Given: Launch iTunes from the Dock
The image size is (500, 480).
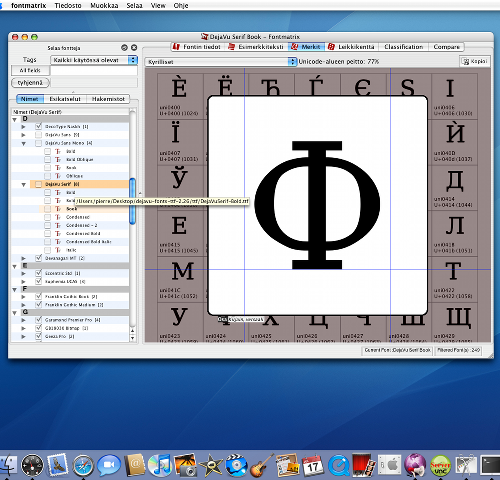Looking at the screenshot, I should pos(160,465).
